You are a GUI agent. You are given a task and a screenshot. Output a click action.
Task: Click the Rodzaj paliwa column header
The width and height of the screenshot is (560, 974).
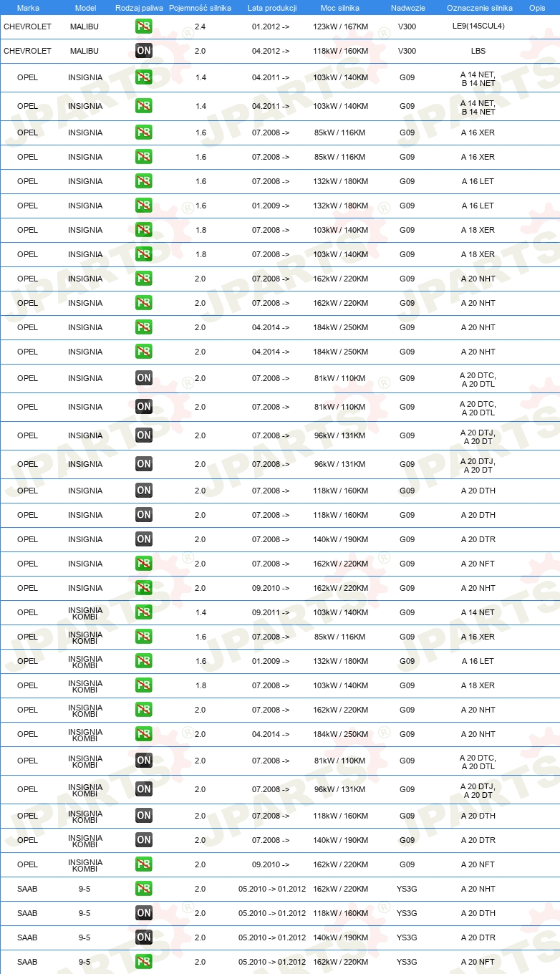click(139, 7)
